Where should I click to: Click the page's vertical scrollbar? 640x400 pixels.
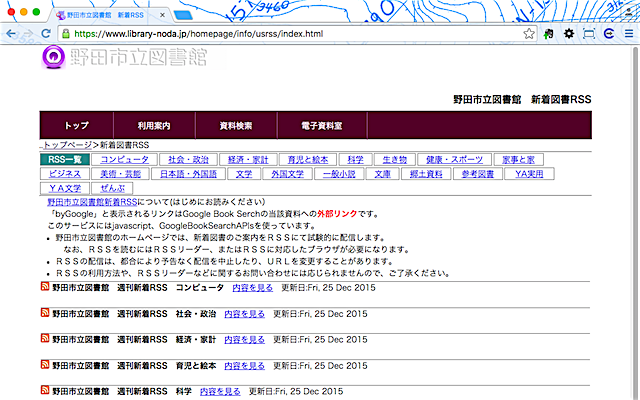pos(636,222)
